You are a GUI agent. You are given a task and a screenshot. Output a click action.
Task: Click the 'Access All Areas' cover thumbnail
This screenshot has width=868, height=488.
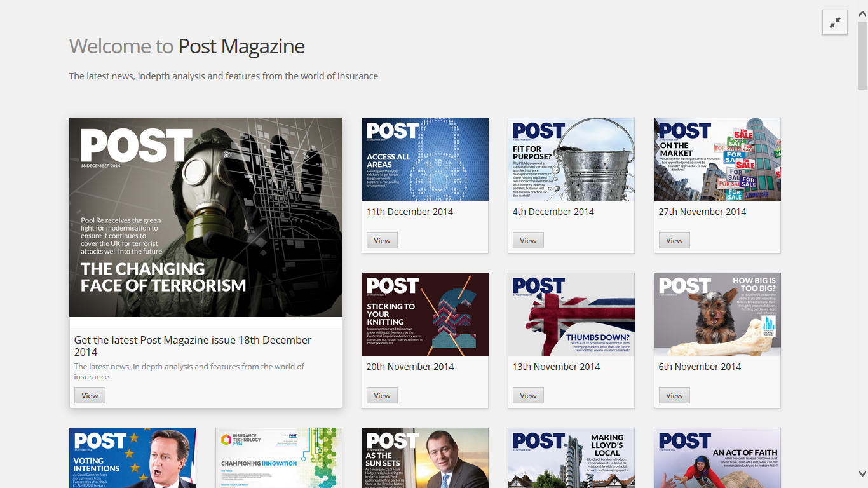coord(424,159)
